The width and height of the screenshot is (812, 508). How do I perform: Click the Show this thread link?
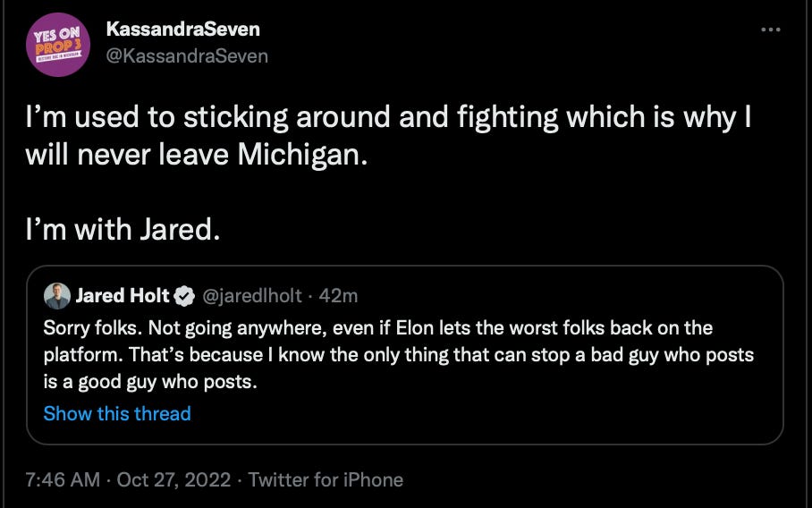coord(117,413)
